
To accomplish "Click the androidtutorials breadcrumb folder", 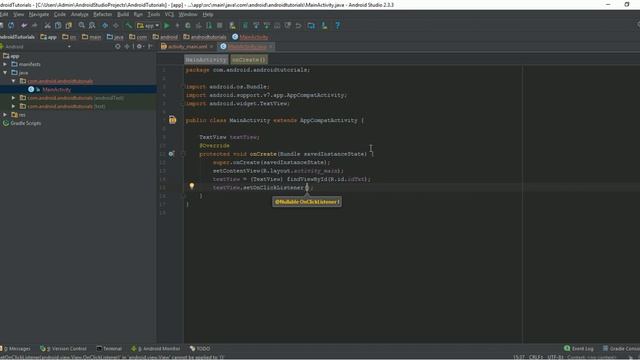I will (x=204, y=37).
